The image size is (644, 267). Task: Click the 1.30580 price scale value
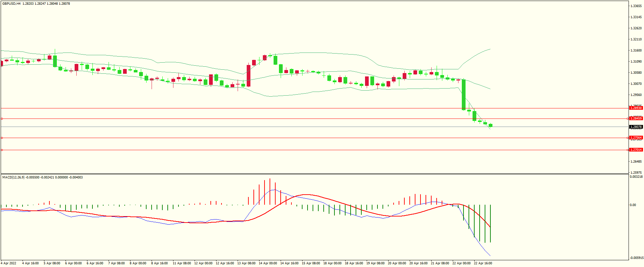click(x=636, y=73)
